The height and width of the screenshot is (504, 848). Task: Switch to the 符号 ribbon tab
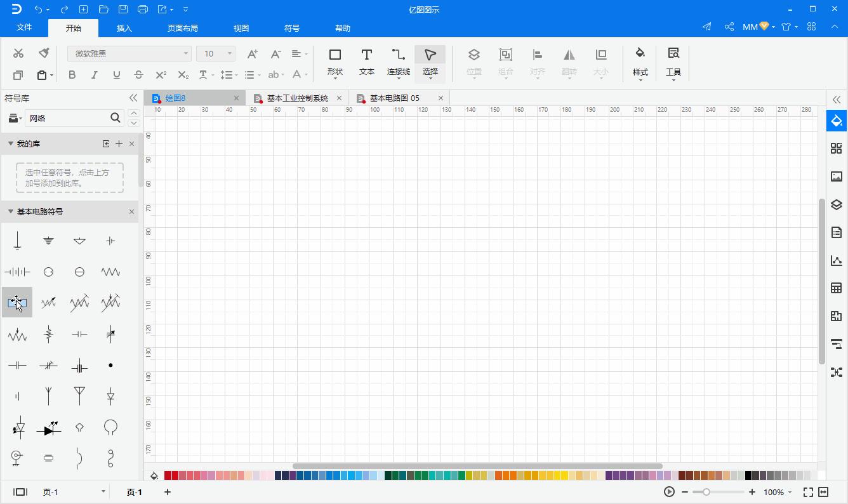[292, 28]
